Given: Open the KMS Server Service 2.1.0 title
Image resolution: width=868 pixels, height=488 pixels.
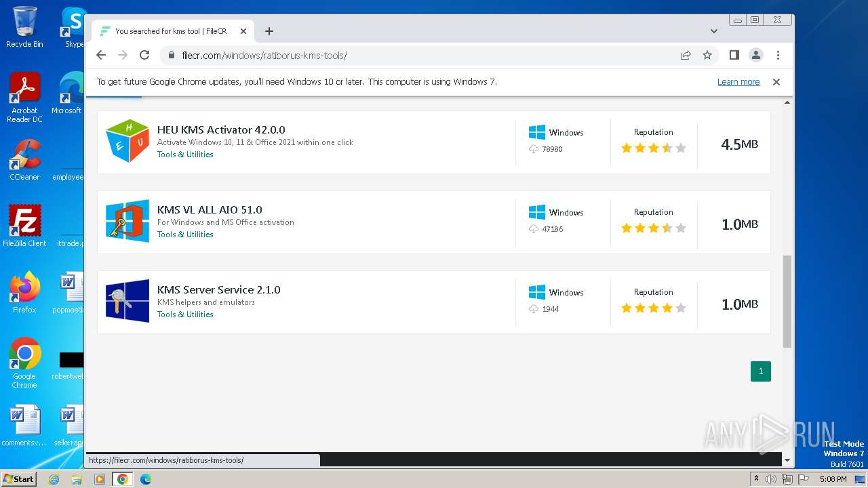Looking at the screenshot, I should (218, 289).
